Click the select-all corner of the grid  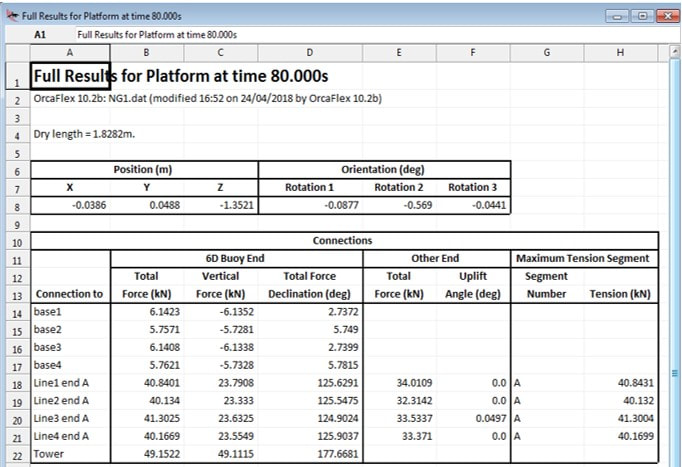[17, 52]
